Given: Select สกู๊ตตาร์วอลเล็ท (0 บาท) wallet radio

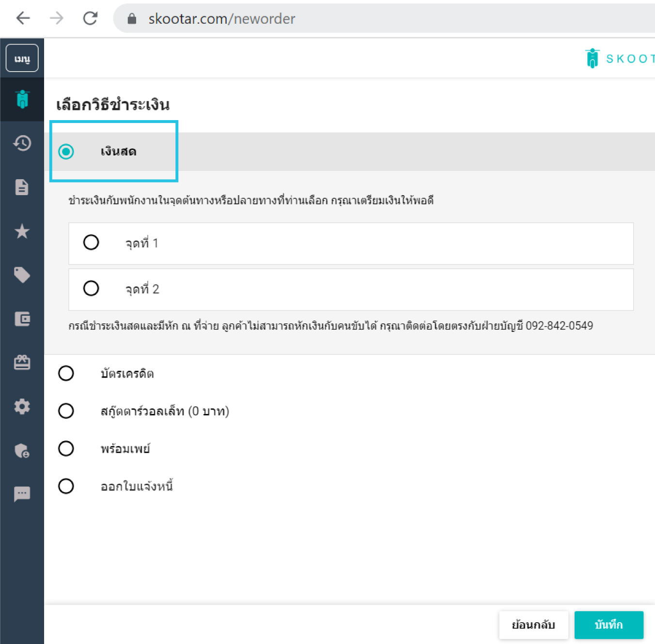Looking at the screenshot, I should click(66, 411).
